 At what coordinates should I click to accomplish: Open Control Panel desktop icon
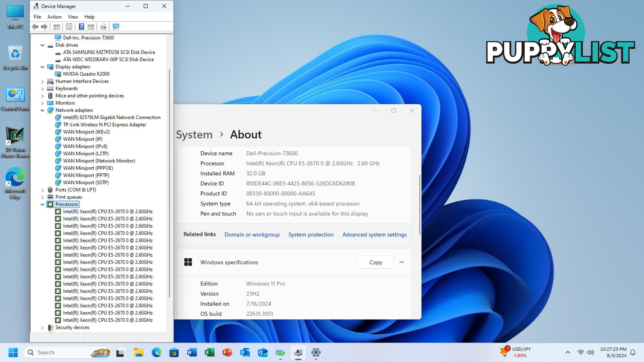pos(15,99)
